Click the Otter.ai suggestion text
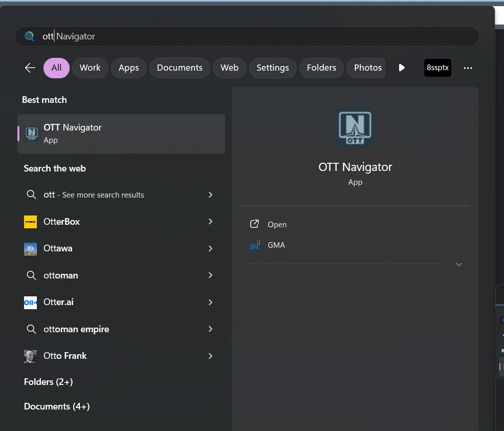504x431 pixels. point(58,302)
